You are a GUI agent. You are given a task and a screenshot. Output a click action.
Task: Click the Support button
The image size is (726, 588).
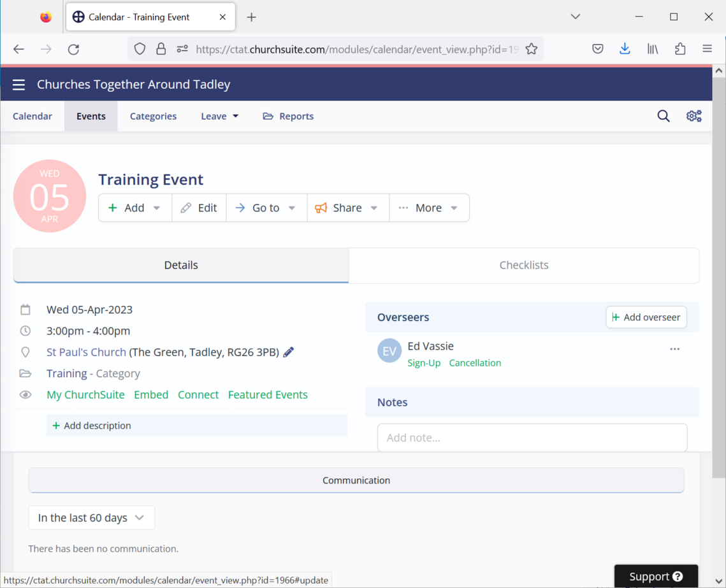656,576
